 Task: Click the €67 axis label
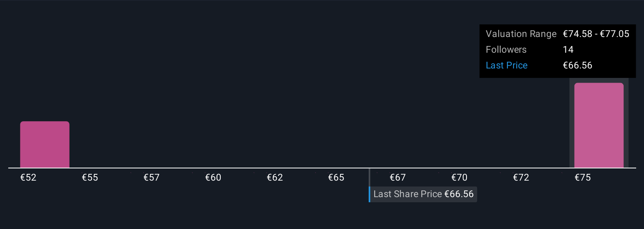click(398, 177)
